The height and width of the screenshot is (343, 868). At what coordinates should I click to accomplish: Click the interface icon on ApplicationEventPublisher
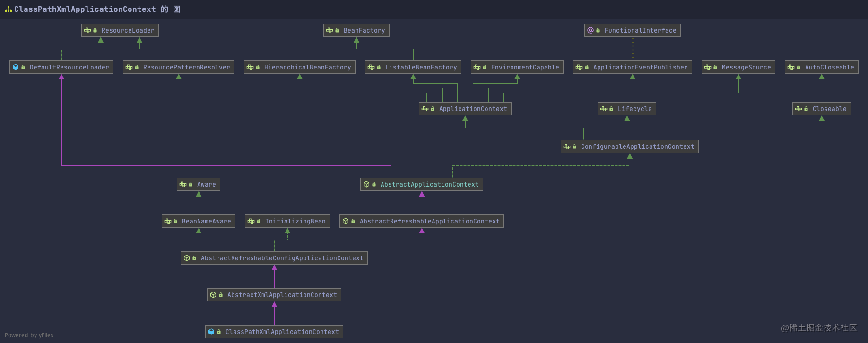point(579,67)
